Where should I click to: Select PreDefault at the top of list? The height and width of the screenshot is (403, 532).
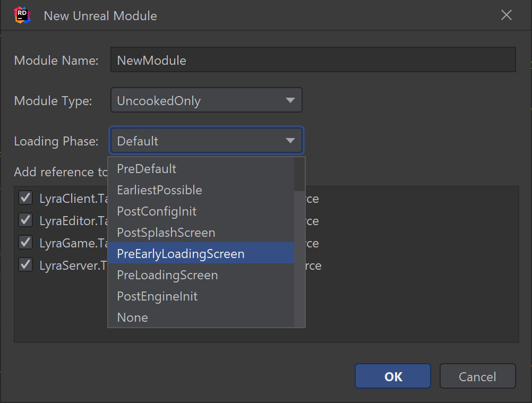pos(147,168)
